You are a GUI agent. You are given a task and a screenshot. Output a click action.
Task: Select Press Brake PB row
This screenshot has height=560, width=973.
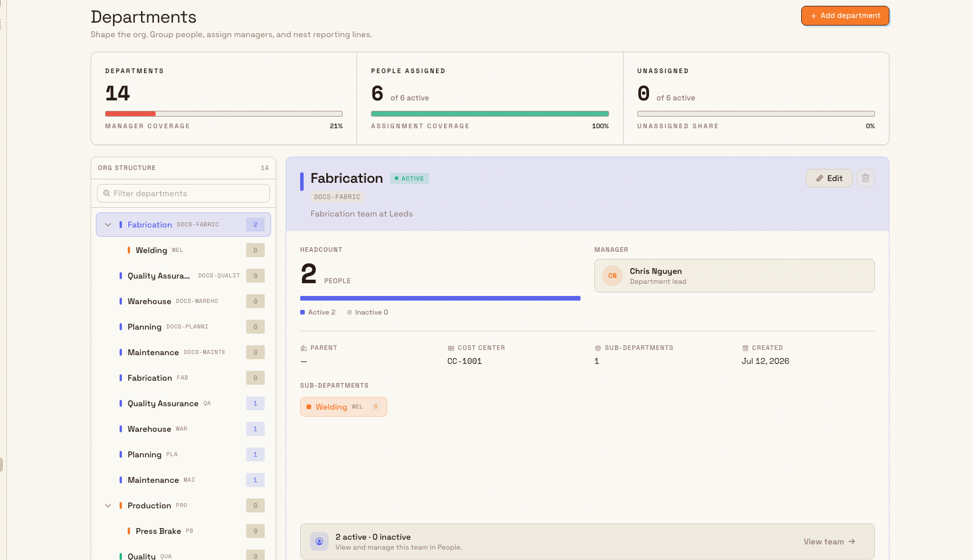(183, 531)
